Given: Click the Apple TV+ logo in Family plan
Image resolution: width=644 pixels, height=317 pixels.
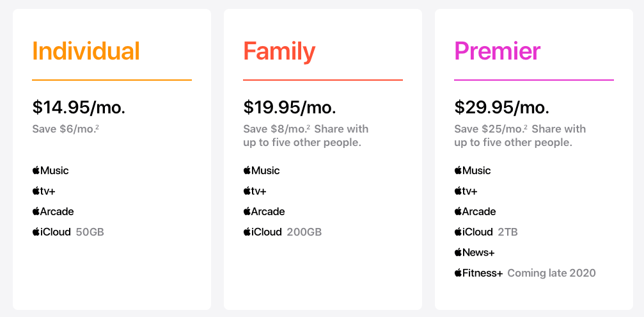Looking at the screenshot, I should (255, 191).
